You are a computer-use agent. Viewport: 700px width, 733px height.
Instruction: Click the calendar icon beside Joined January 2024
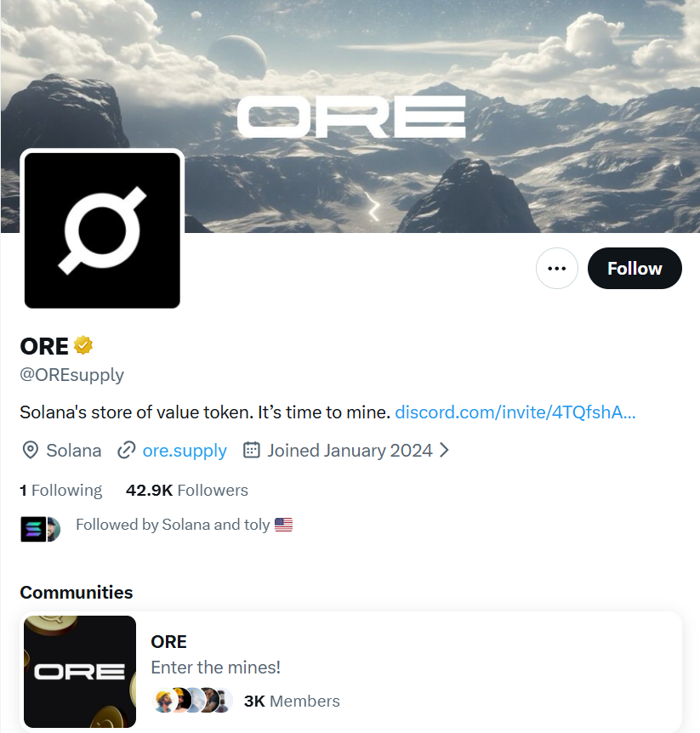point(252,450)
